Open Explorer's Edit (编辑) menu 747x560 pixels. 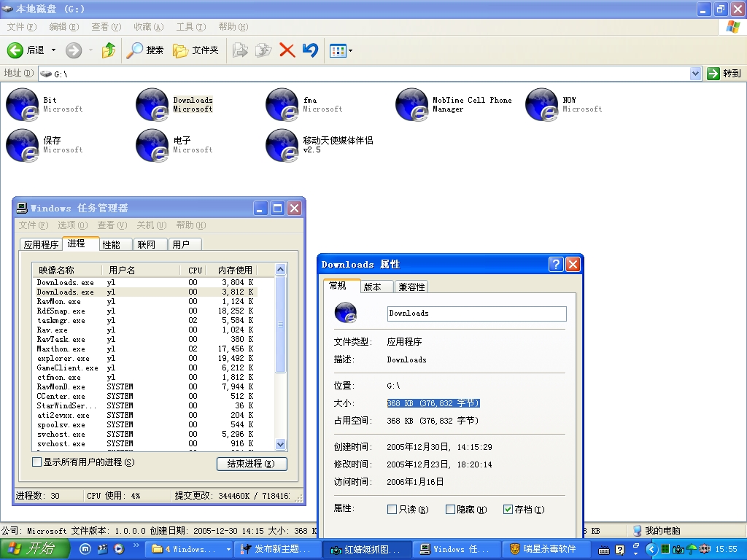point(64,27)
